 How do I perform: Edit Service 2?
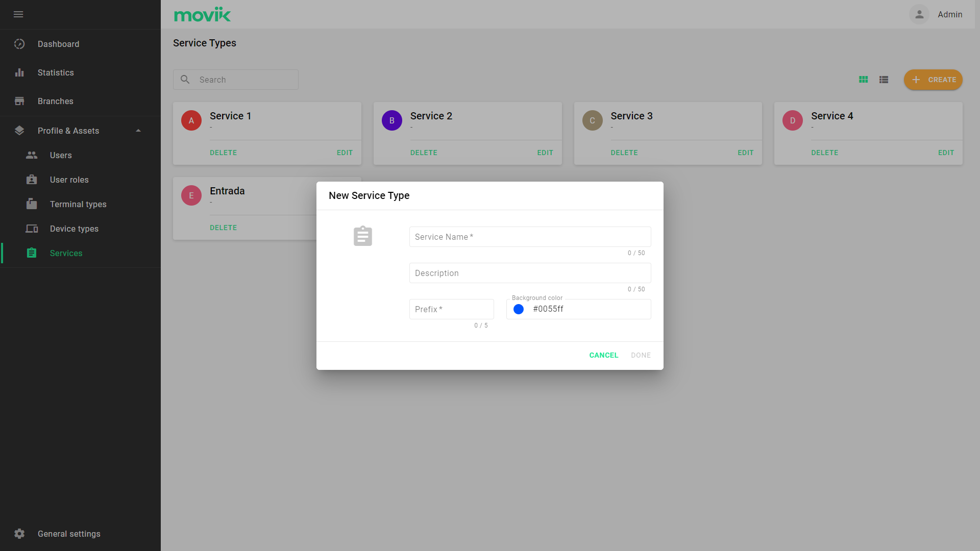[x=545, y=153]
